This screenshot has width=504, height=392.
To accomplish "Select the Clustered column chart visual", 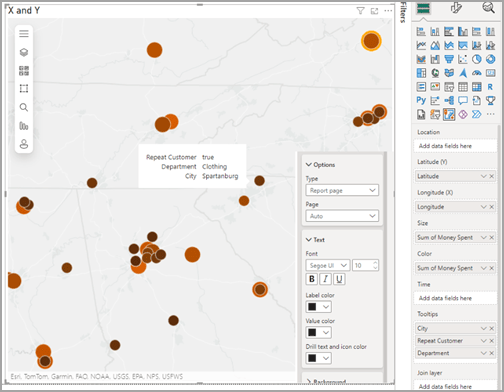I will coord(463,32).
